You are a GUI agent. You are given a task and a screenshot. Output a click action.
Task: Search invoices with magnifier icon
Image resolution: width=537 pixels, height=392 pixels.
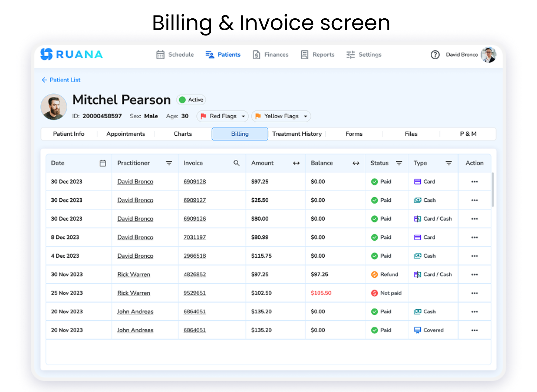click(236, 163)
